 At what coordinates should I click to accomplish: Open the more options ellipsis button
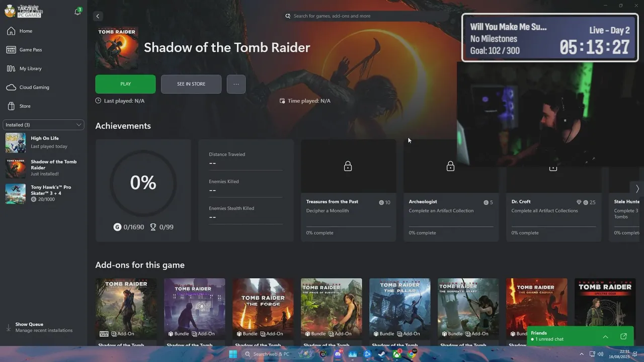tap(236, 84)
